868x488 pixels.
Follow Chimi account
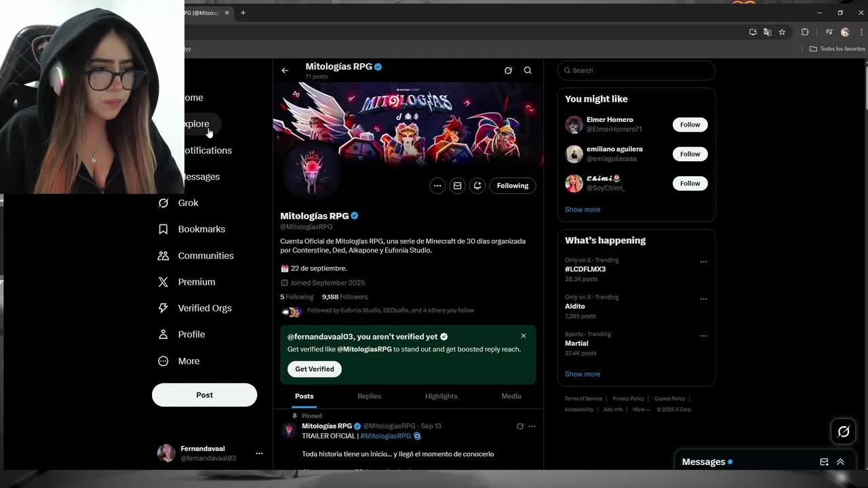[690, 184]
